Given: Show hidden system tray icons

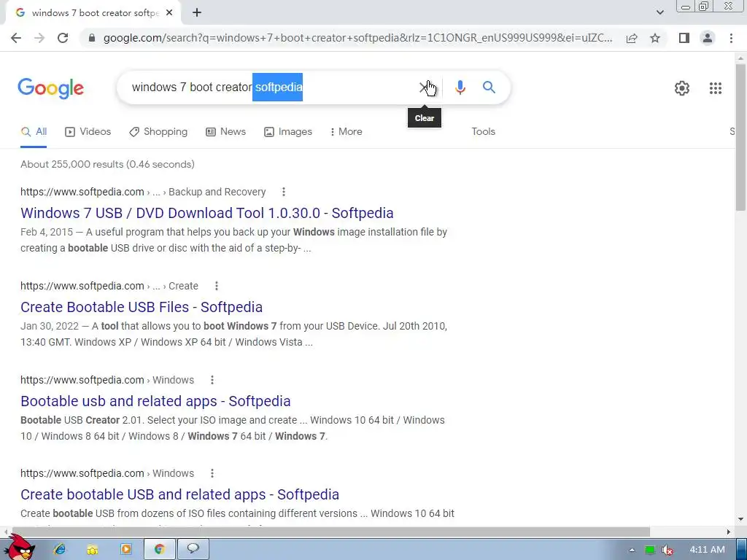Looking at the screenshot, I should 632,550.
